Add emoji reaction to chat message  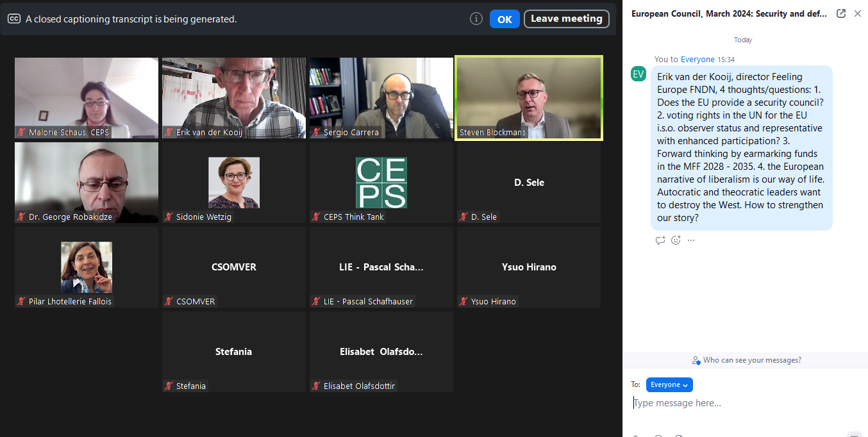(x=676, y=240)
